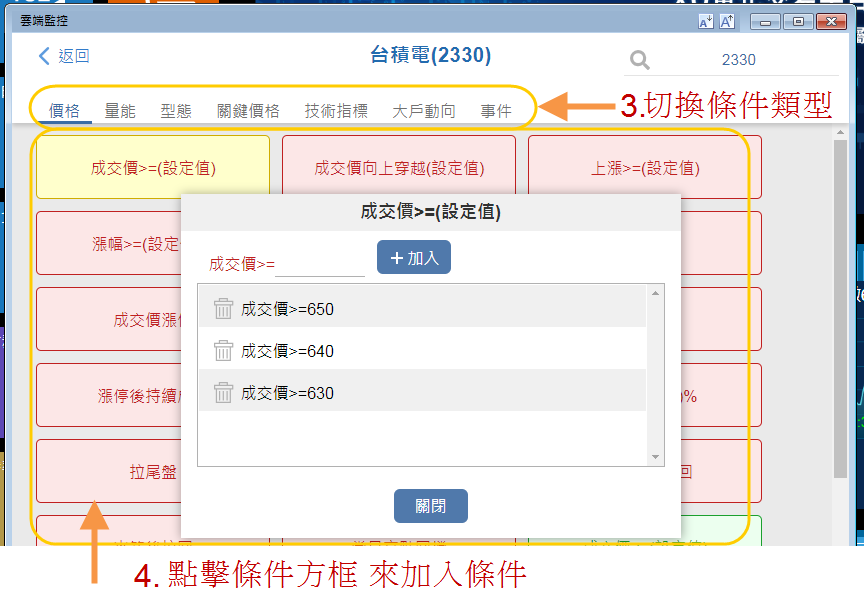Screen dimensions: 864x614
Task: Click the condition list's scroll down arrow
Action: tap(655, 457)
